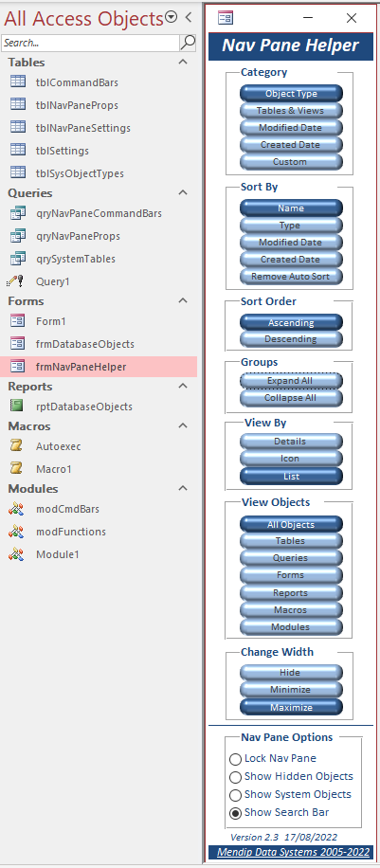View only Forms objects

(291, 575)
